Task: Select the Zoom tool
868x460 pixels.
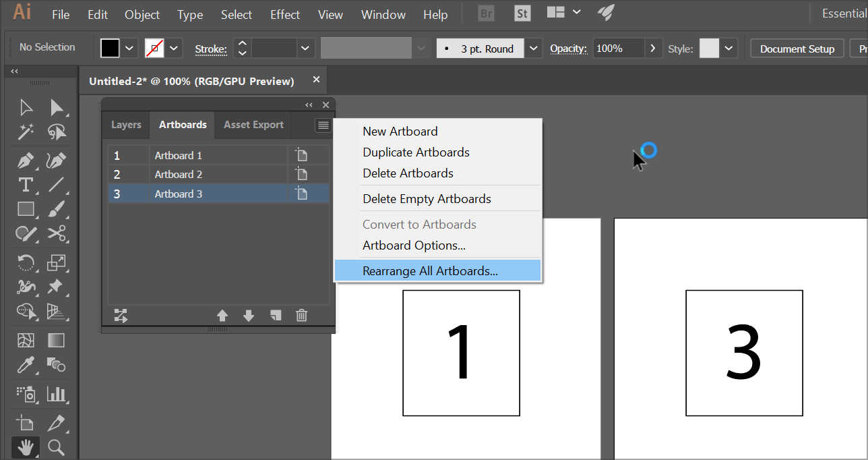Action: [57, 447]
